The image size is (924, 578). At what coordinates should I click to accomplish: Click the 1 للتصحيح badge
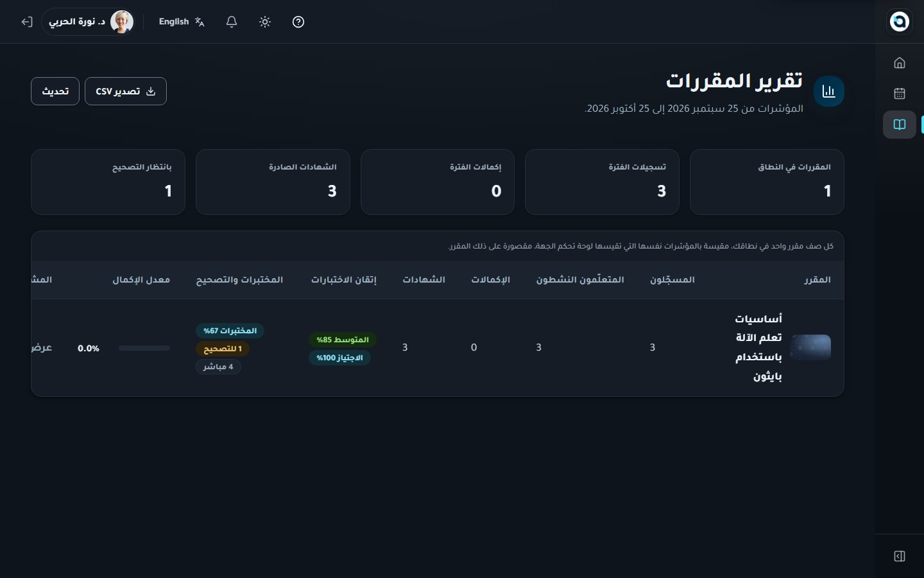tap(223, 349)
